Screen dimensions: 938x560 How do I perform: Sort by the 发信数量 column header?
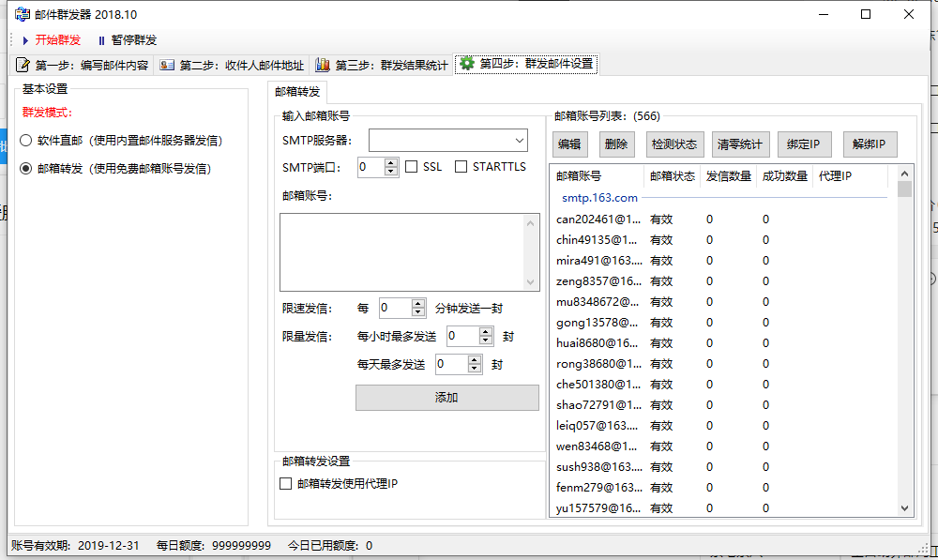pyautogui.click(x=728, y=176)
